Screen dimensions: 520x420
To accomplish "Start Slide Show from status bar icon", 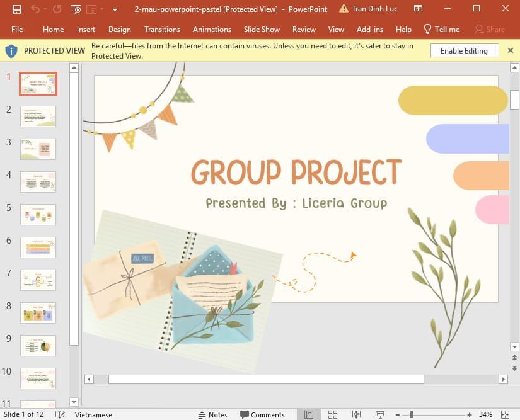I will point(380,414).
